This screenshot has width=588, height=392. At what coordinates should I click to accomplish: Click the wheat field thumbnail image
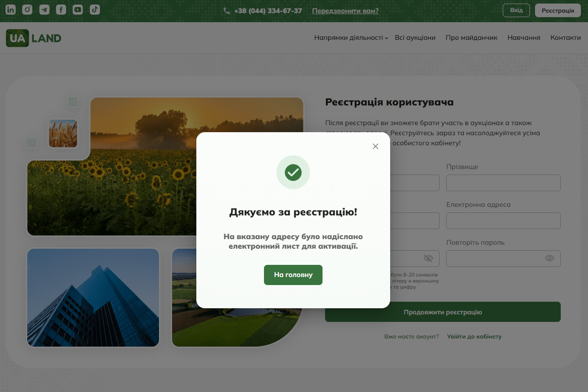click(x=63, y=133)
